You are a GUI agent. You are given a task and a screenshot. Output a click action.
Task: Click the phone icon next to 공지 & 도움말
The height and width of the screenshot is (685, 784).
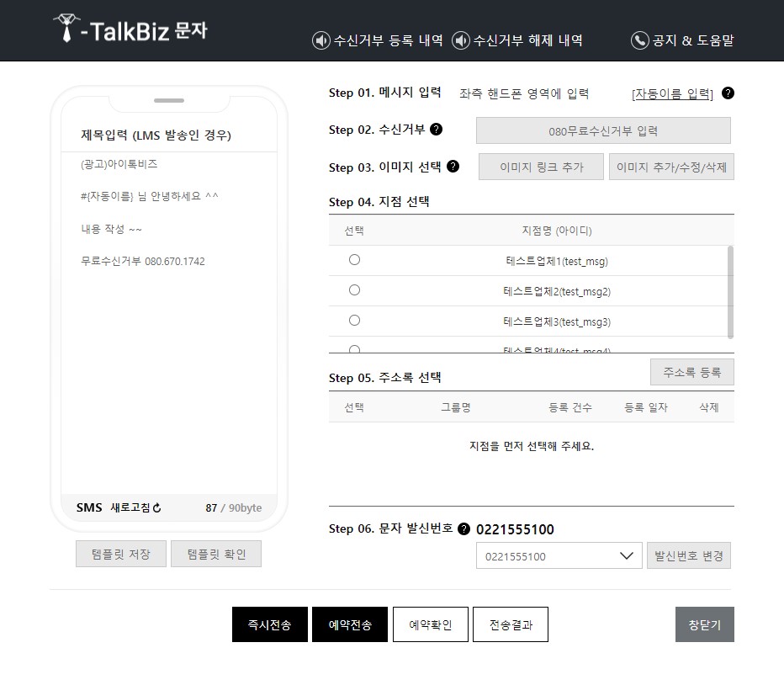pos(638,40)
